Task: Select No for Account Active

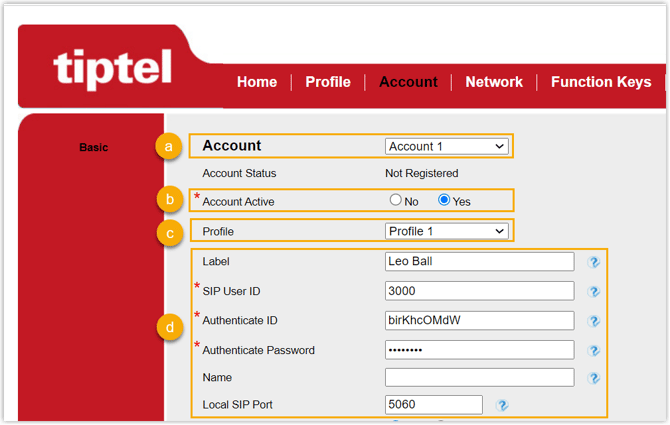Action: (396, 200)
